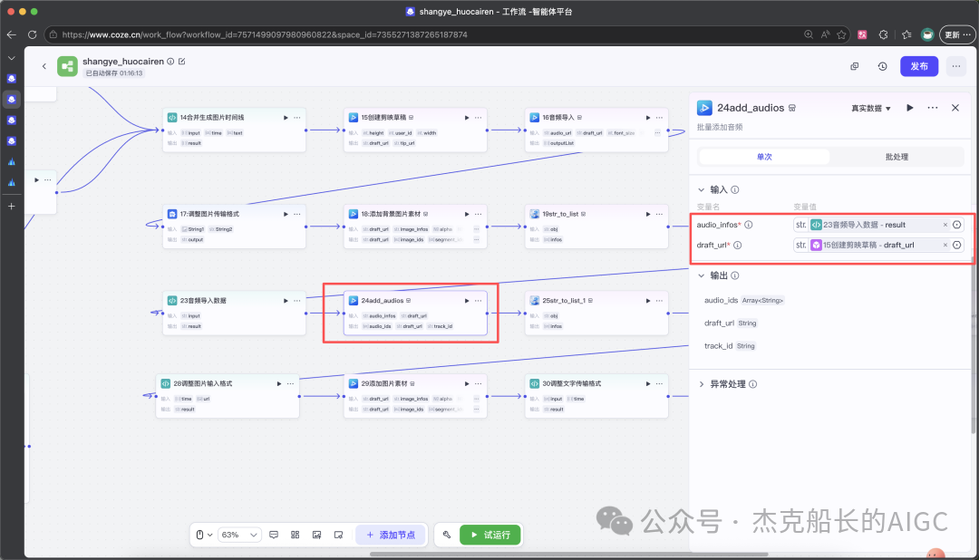Reload the page in the browser

point(32,34)
